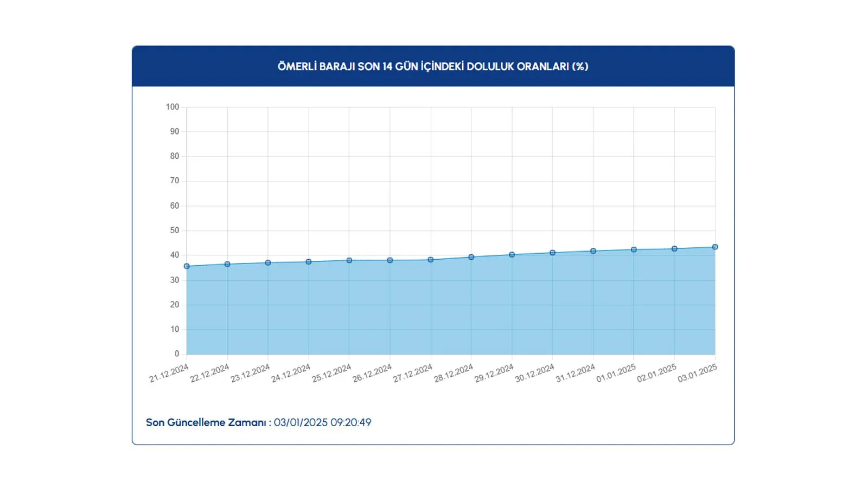
Task: Select the 31.12.2024 data point marker
Action: pos(593,251)
